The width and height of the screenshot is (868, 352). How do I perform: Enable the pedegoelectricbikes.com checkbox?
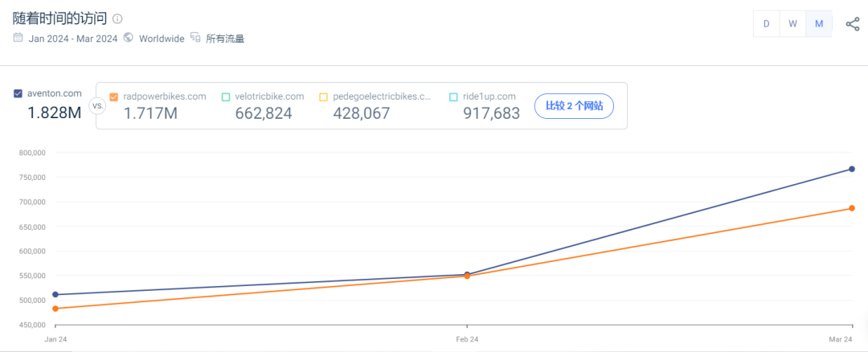(x=323, y=97)
